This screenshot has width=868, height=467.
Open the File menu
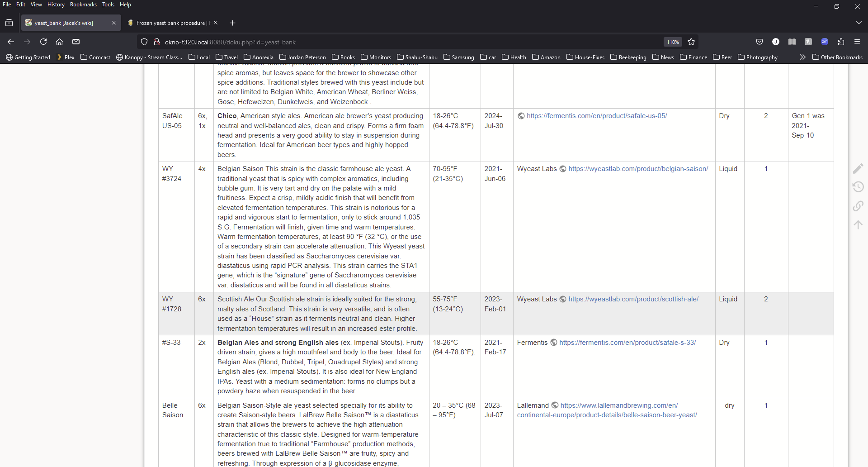[x=7, y=5]
